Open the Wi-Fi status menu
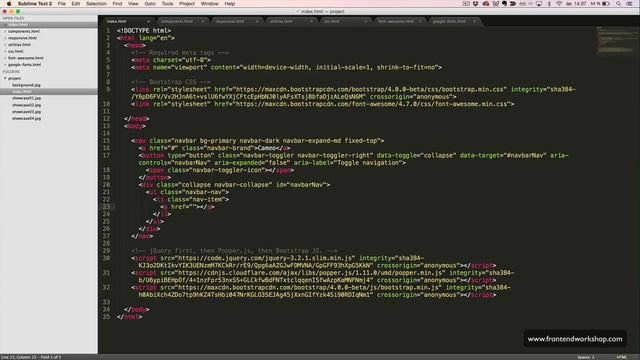The image size is (640, 360). [559, 4]
